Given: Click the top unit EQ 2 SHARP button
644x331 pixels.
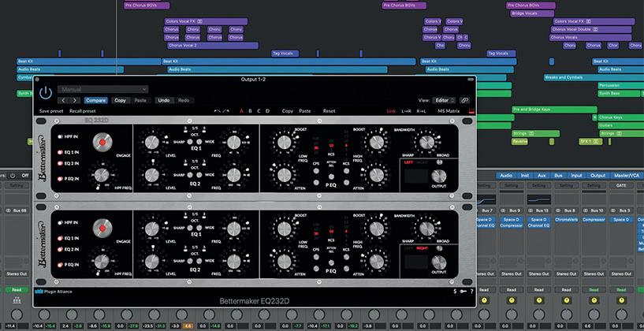Looking at the screenshot, I should click(190, 174).
